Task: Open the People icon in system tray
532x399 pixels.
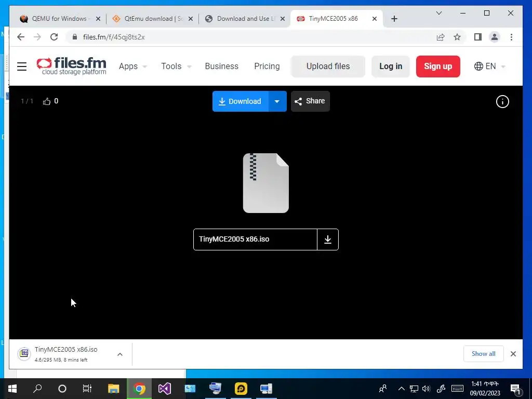Action: [x=383, y=388]
